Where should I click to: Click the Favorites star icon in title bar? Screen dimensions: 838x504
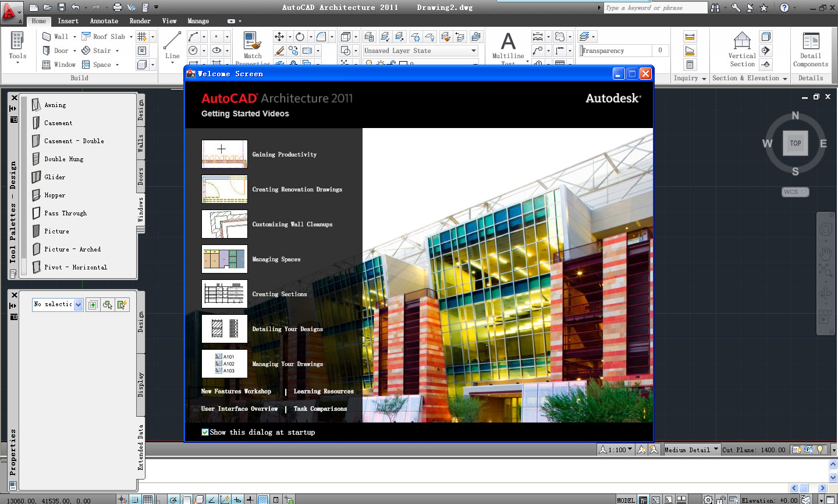coord(764,8)
